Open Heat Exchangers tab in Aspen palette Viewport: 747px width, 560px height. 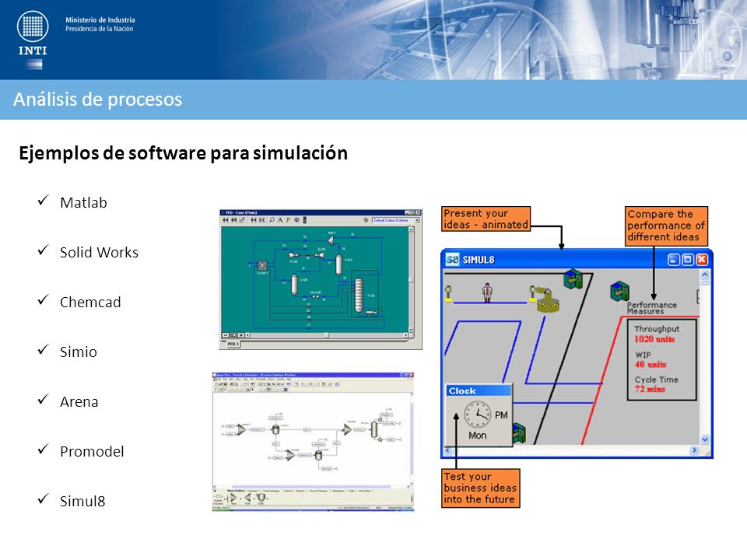271,491
